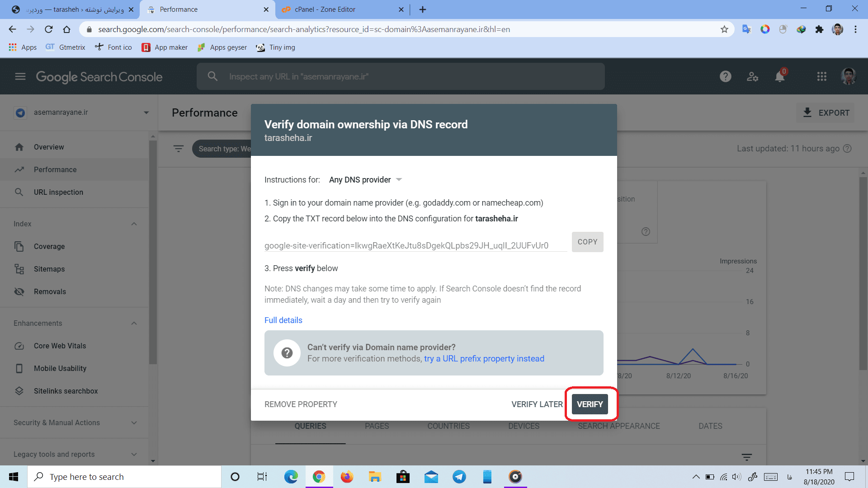Open Sitelinks searchbox report
The height and width of the screenshot is (488, 868).
click(75, 391)
